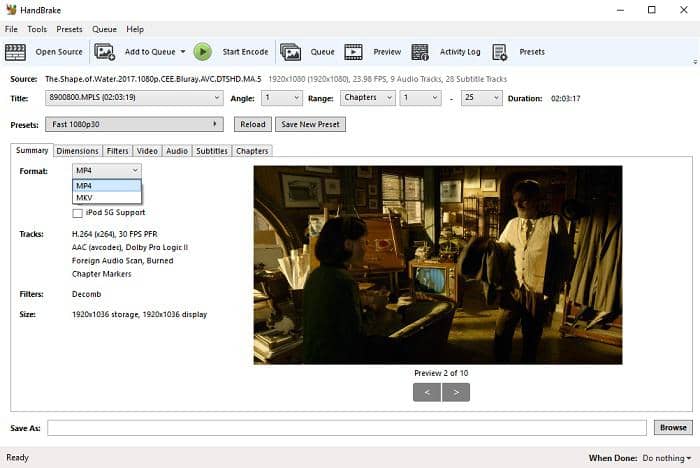Click the Open Source clapperboard icon
This screenshot has width=700, height=468.
pyautogui.click(x=15, y=52)
